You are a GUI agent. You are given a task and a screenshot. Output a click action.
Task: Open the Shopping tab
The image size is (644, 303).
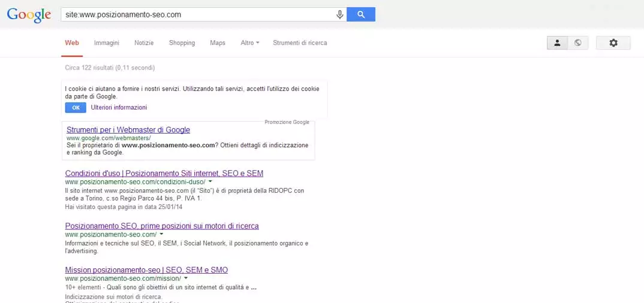coord(182,43)
